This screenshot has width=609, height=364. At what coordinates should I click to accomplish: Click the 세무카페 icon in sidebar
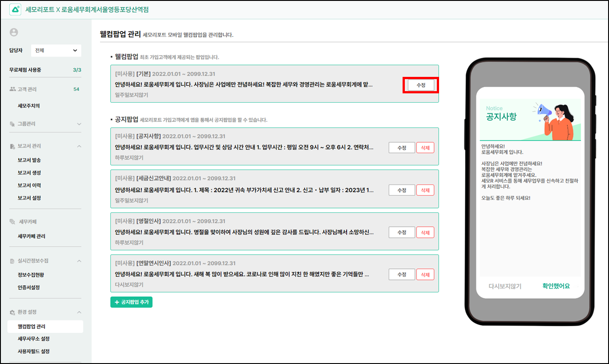12,222
